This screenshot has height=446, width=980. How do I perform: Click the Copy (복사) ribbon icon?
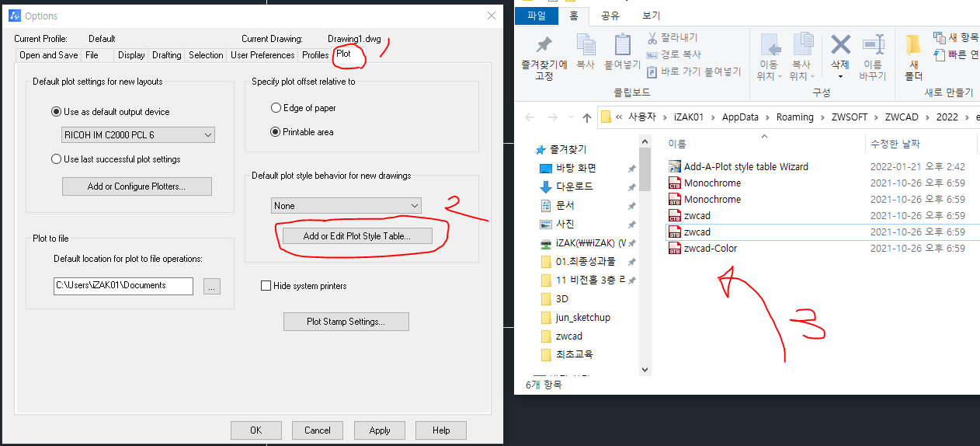[x=586, y=44]
